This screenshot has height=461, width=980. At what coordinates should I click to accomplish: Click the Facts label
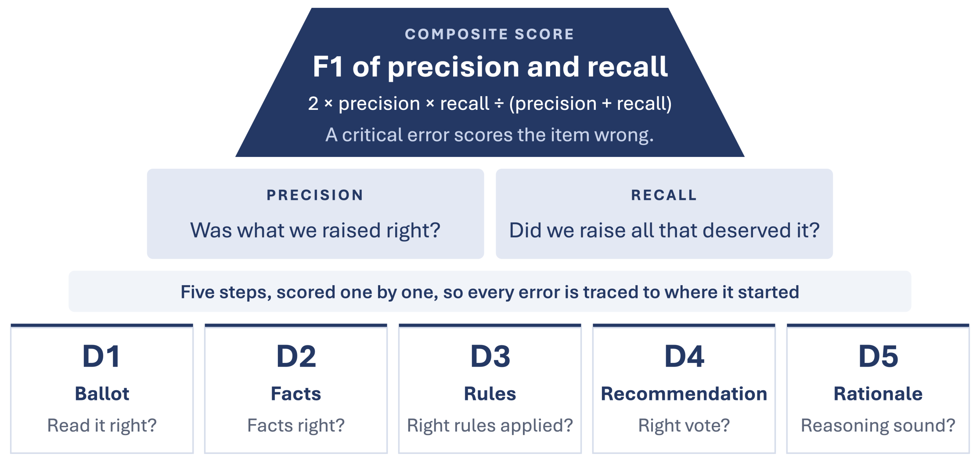(296, 394)
